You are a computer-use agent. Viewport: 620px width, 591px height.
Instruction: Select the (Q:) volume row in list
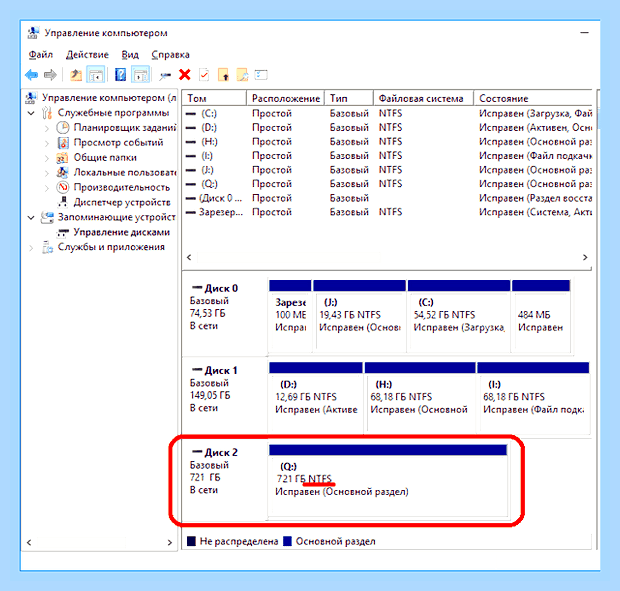tap(388, 184)
